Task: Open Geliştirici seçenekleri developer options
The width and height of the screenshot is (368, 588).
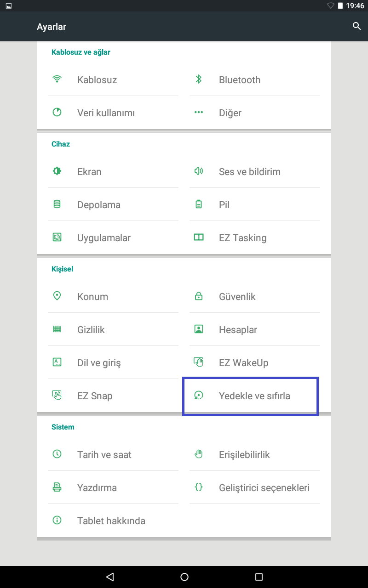Action: [264, 488]
